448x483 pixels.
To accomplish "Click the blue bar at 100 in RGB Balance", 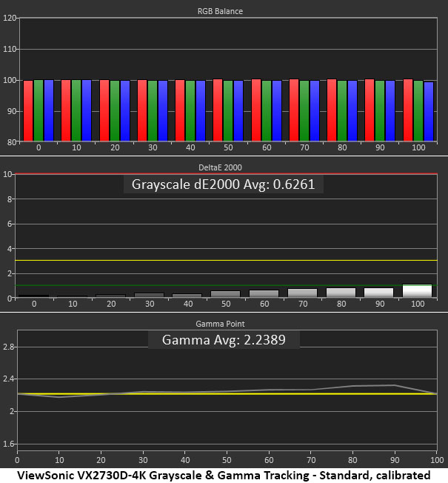I will [429, 111].
